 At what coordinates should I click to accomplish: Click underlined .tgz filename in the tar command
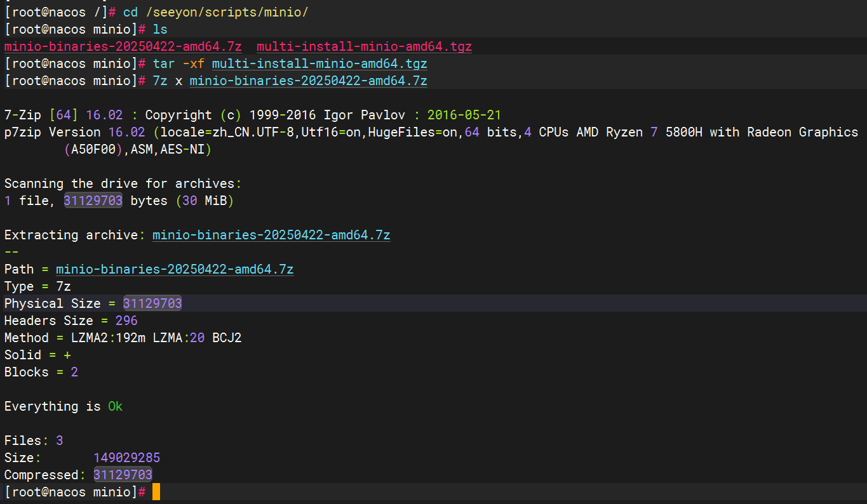(319, 63)
